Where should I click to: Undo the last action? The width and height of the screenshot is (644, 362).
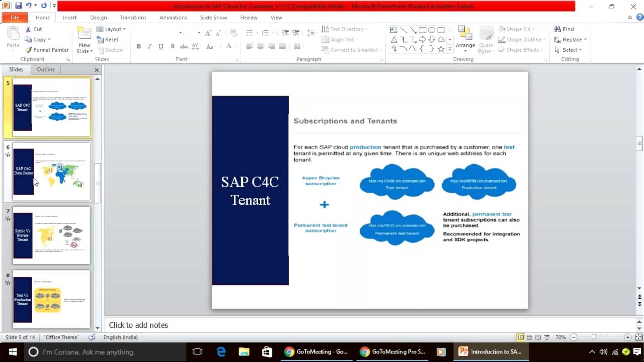point(29,6)
